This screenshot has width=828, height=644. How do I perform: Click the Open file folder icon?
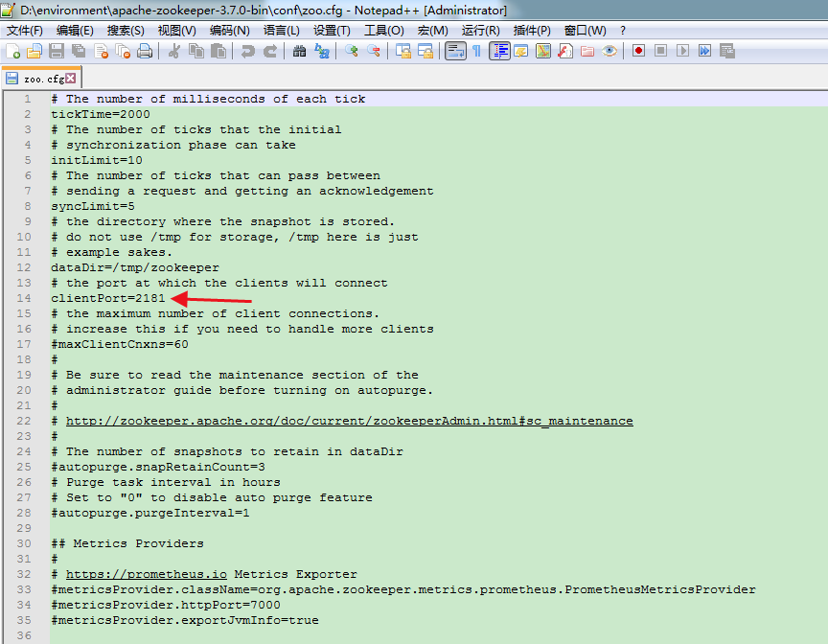tap(34, 51)
